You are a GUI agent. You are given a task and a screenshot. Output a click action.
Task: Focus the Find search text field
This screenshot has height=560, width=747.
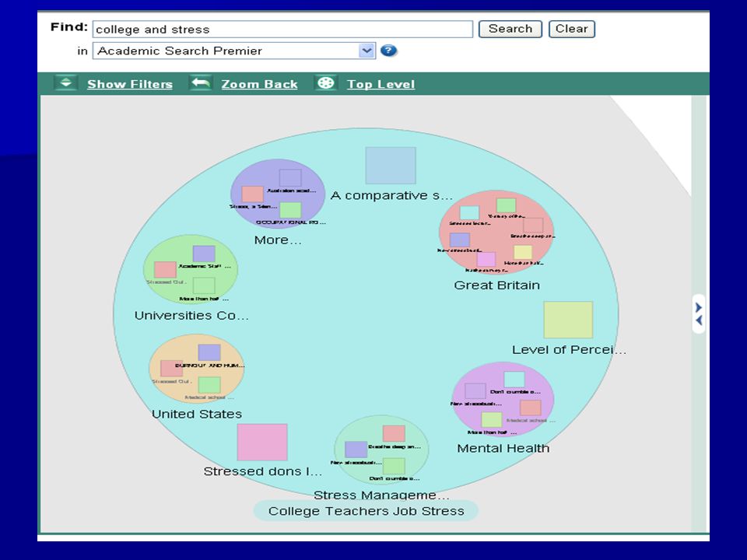click(282, 29)
